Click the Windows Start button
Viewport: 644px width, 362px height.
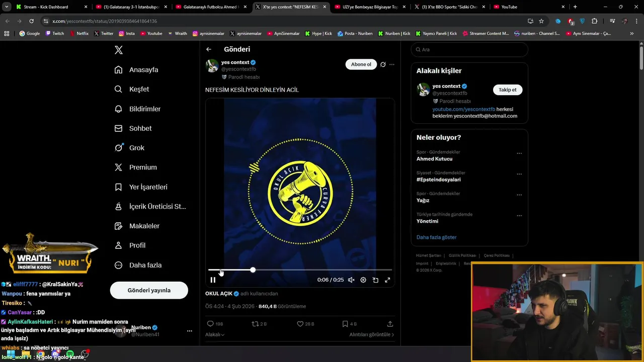point(10,355)
